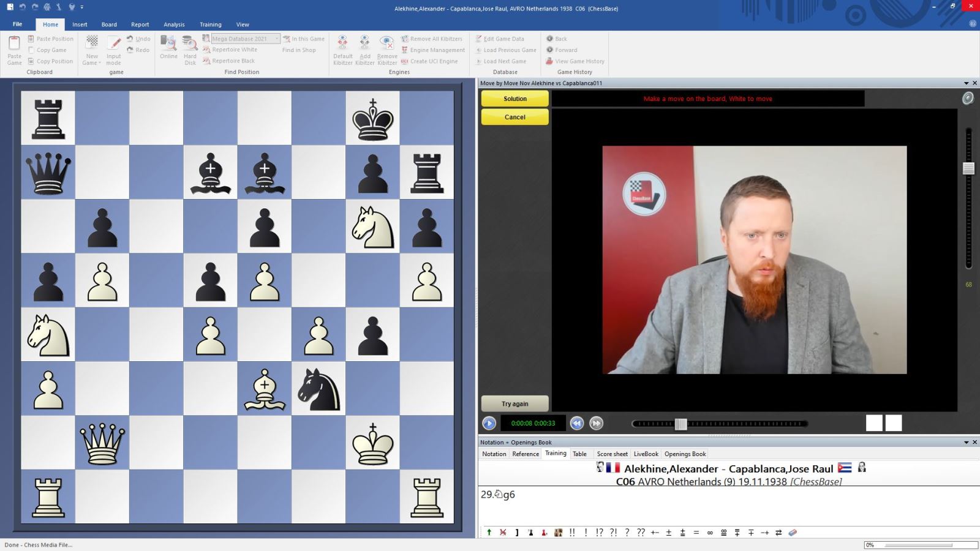980x551 pixels.
Task: Open the LiveBook tab
Action: [x=645, y=454]
